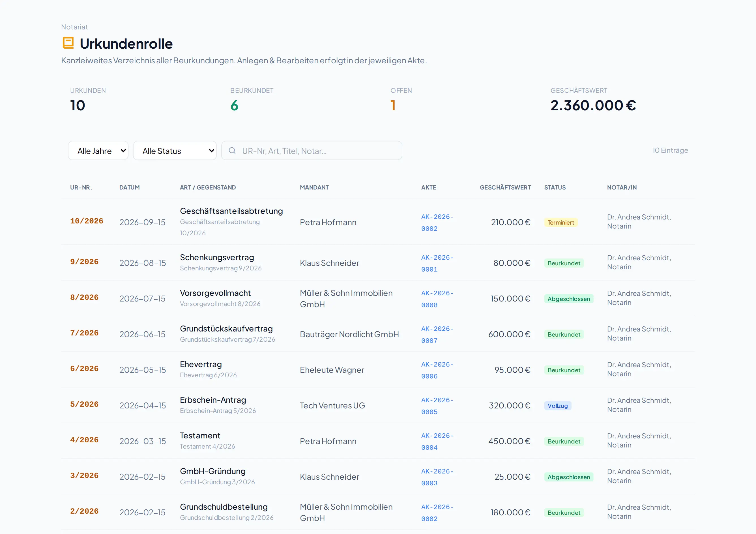Click the Grundschuldbestellung title
This screenshot has height=534, width=756.
click(224, 507)
